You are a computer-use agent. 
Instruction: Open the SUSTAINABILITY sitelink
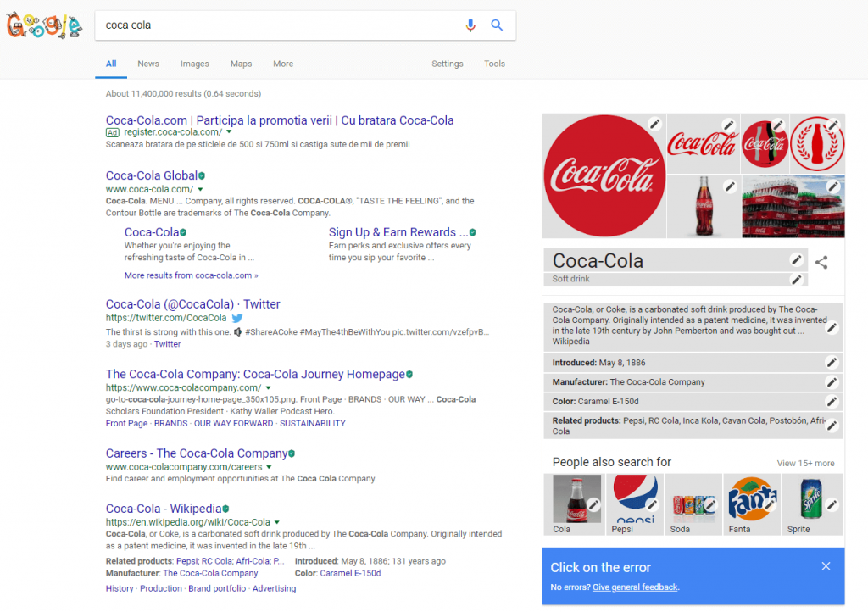tap(312, 423)
